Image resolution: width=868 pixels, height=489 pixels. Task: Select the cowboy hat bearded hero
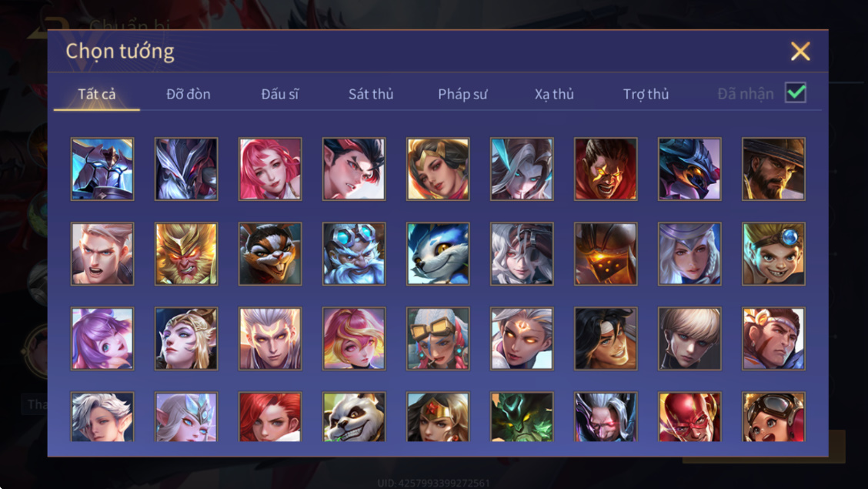tap(773, 169)
